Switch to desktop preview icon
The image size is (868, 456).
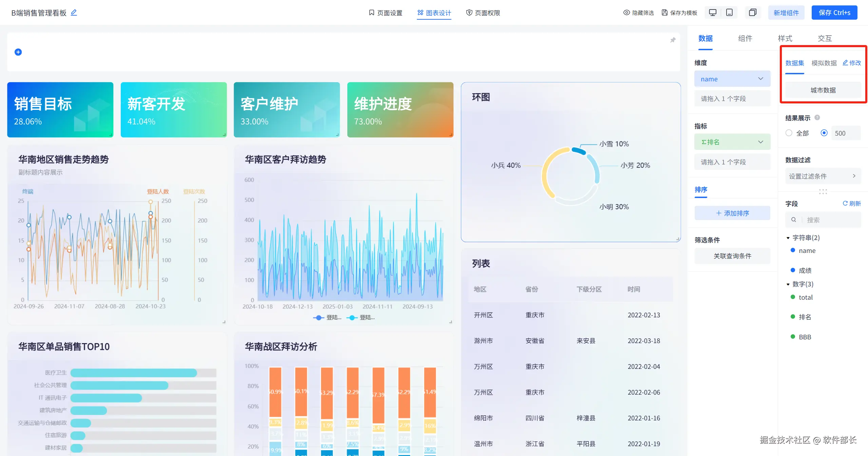click(x=713, y=13)
